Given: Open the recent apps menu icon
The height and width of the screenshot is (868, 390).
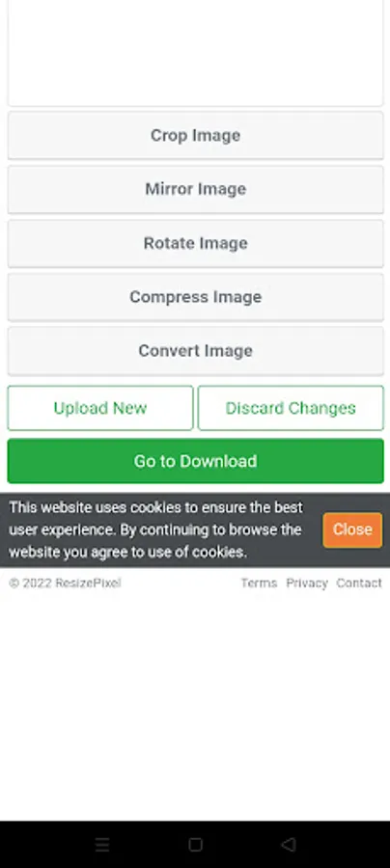Looking at the screenshot, I should pyautogui.click(x=102, y=844).
